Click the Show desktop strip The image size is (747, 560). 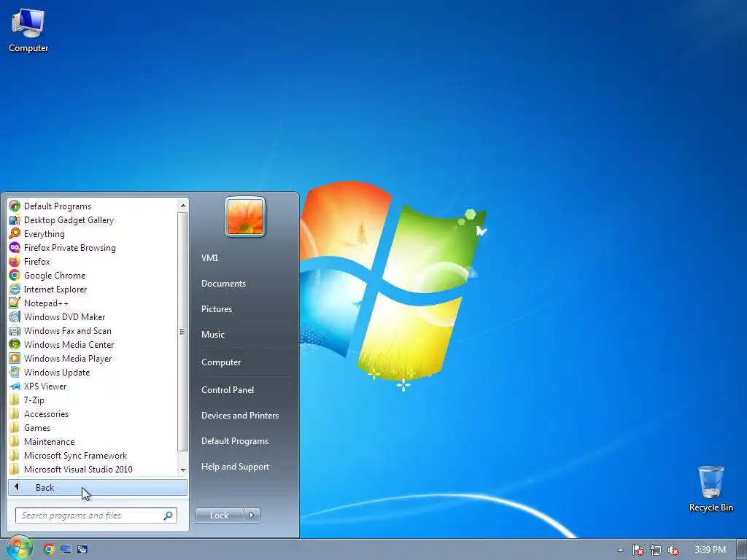(x=742, y=550)
